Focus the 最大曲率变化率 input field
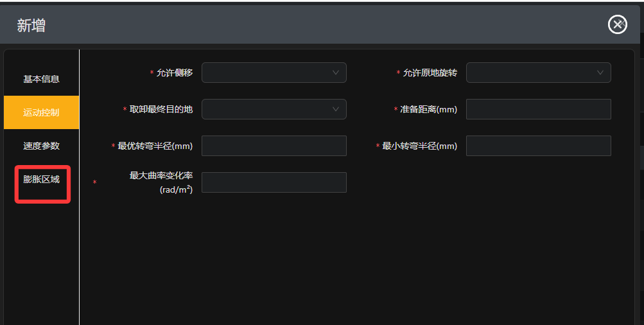Viewport: 644px width, 325px height. tap(274, 182)
